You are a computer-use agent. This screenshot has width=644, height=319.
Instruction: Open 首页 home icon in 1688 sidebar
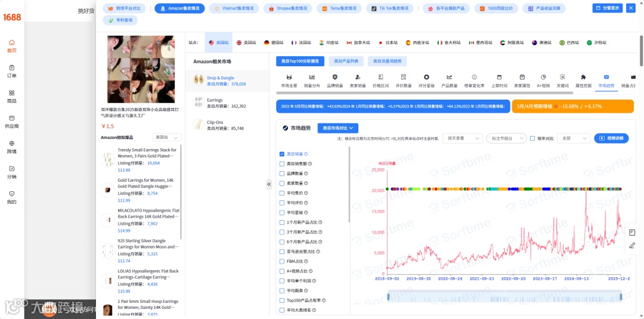pyautogui.click(x=11, y=42)
